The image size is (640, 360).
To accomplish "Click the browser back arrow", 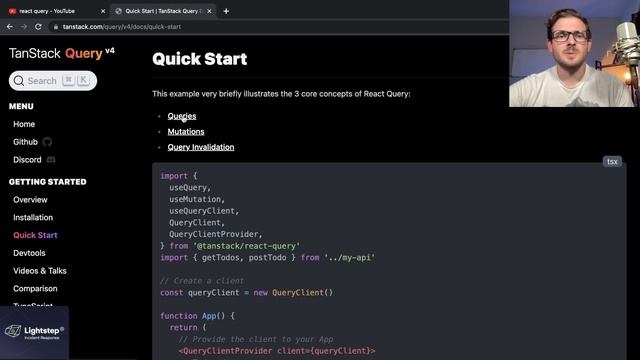I will point(10,27).
